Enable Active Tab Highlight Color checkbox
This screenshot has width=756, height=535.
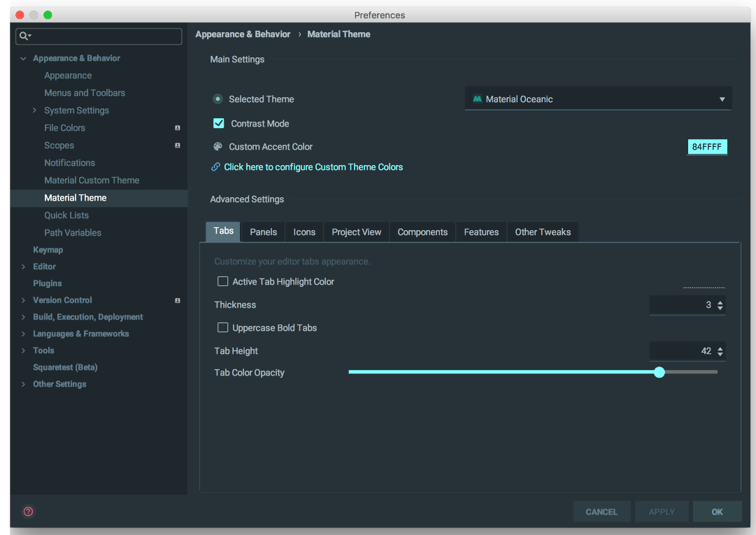click(223, 281)
